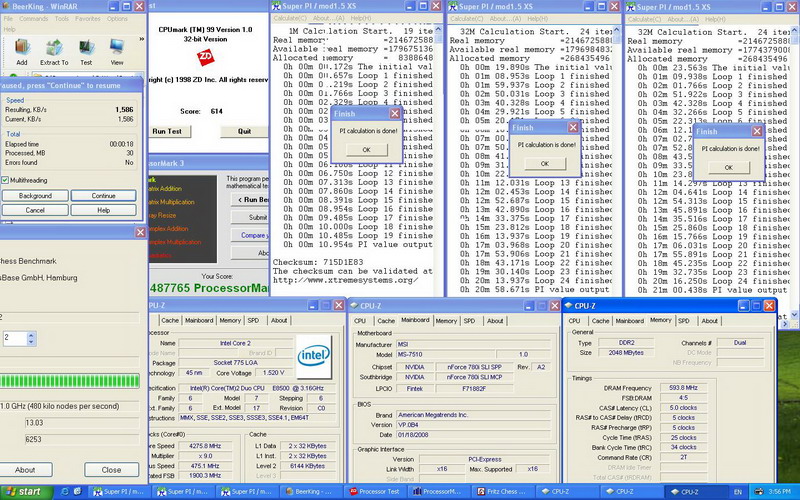Click the DRAM Frequency value 593.8 MHz
Image resolution: width=800 pixels, height=500 pixels.
coord(683,388)
